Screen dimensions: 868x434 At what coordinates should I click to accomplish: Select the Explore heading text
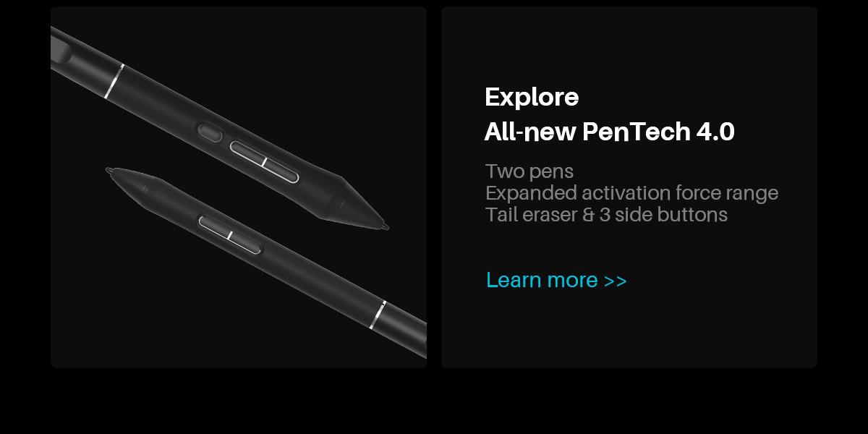(x=532, y=97)
